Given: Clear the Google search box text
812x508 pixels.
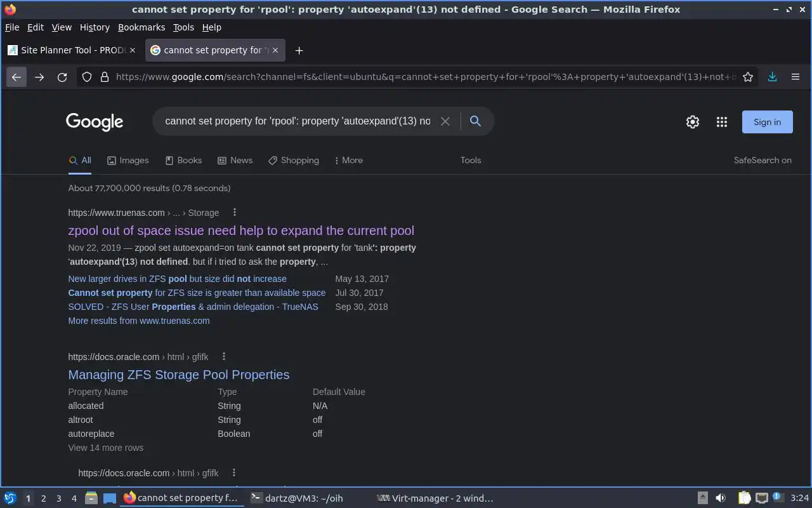Looking at the screenshot, I should coord(445,121).
